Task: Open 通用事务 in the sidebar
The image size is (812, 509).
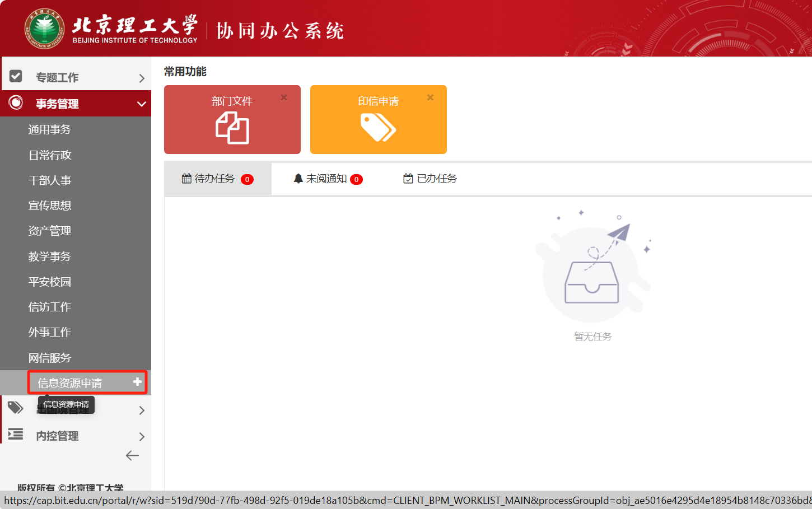Action: click(50, 130)
